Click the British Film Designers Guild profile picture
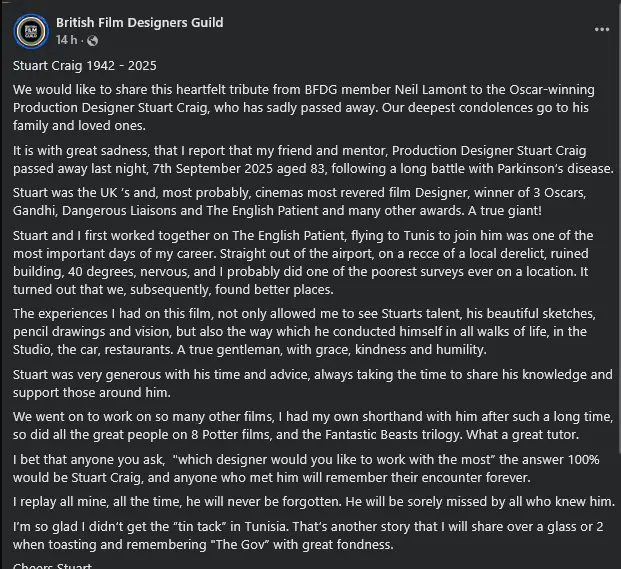 31,31
